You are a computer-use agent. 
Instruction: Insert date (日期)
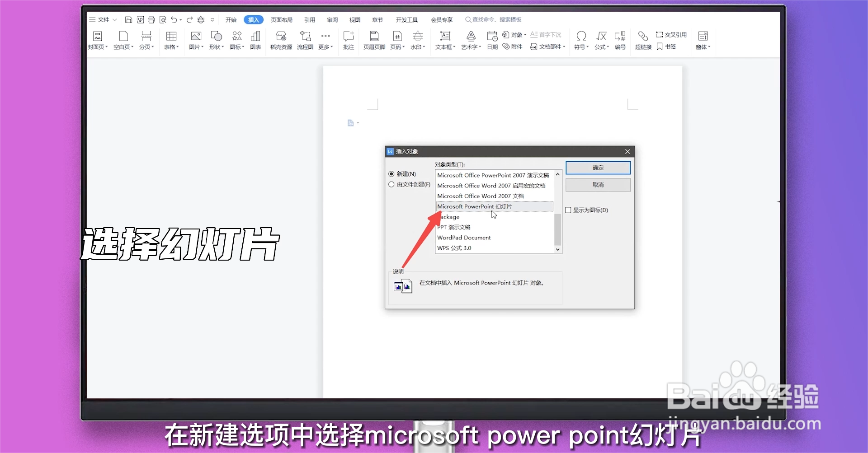click(492, 40)
